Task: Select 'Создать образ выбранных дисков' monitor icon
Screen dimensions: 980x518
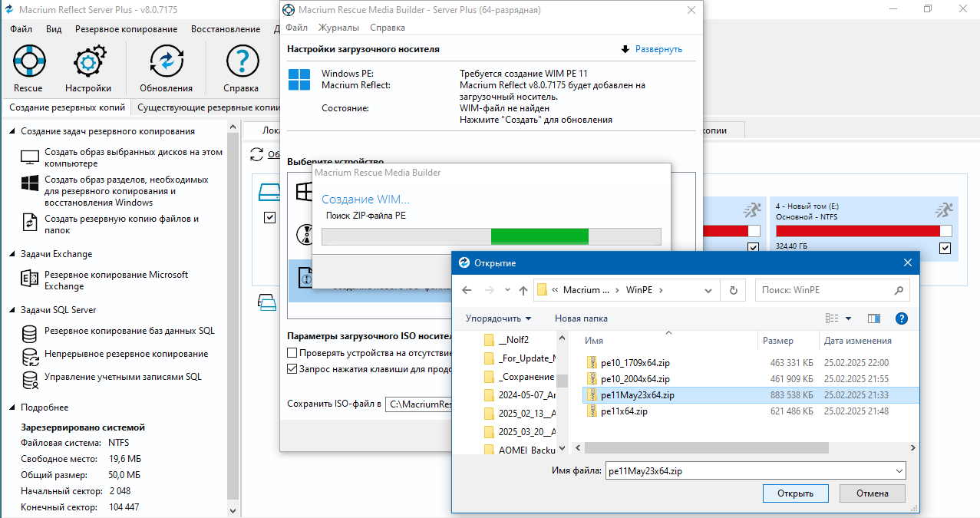Action: pyautogui.click(x=30, y=157)
